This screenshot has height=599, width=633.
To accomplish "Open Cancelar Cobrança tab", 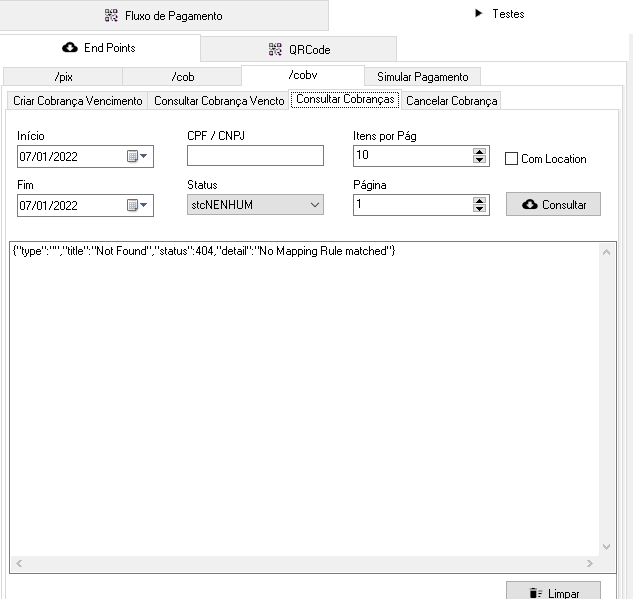I will click(451, 101).
